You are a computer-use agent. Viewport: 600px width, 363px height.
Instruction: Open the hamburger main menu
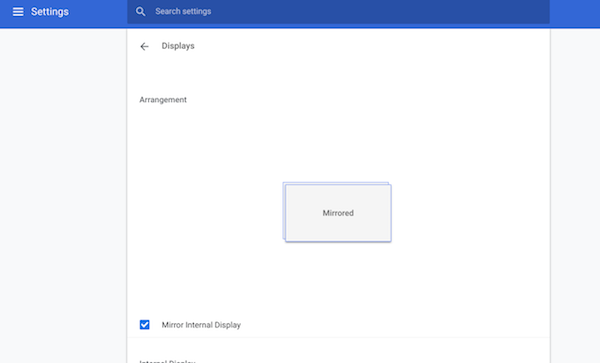click(x=18, y=12)
